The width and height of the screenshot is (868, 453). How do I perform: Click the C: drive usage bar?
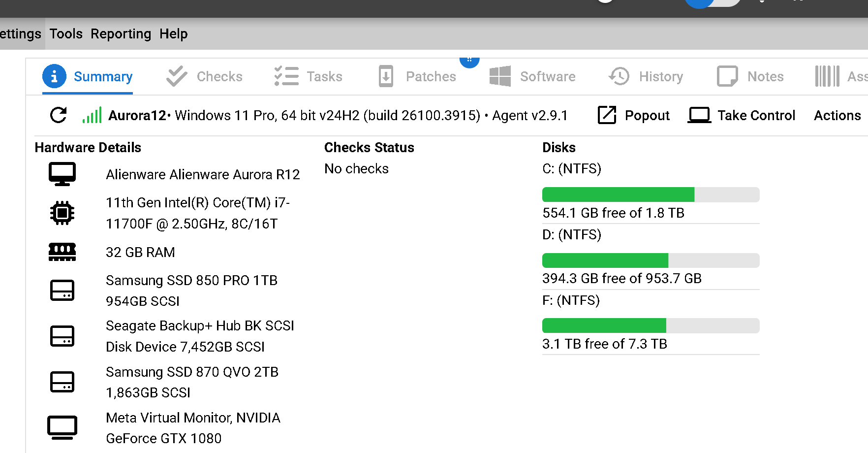tap(651, 194)
